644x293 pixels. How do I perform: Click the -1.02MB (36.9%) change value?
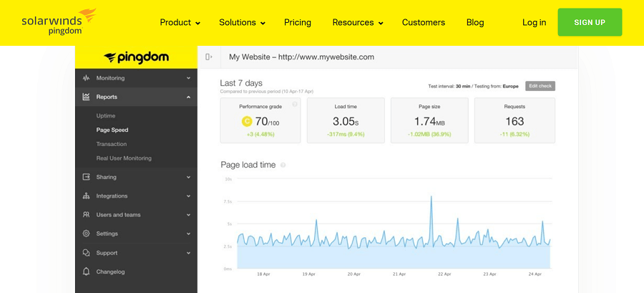429,135
